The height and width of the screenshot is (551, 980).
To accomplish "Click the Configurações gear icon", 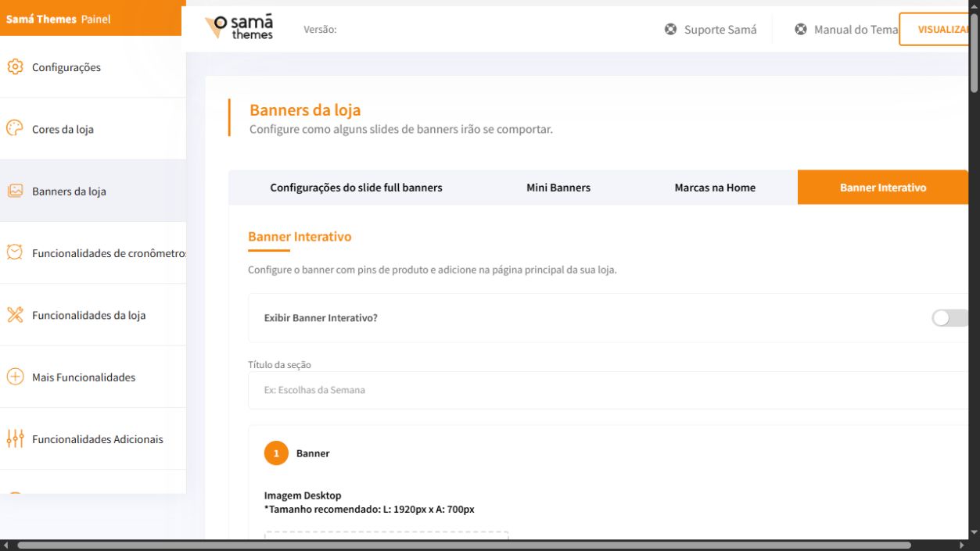I will (x=15, y=67).
